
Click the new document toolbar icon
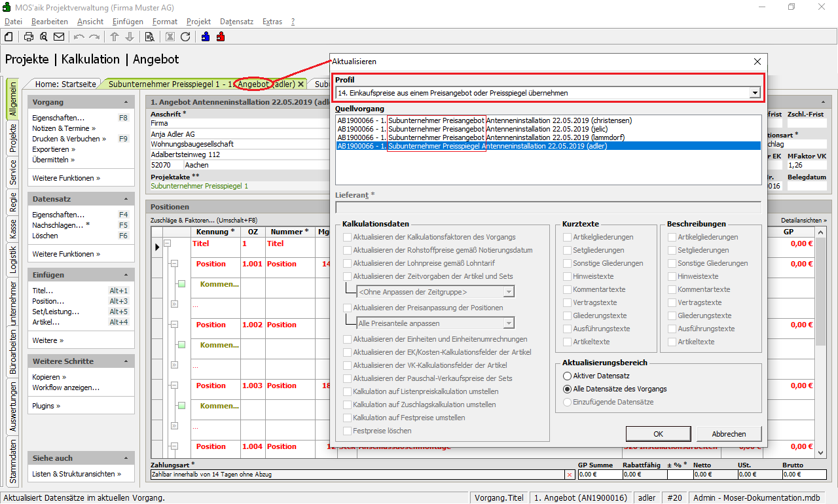[9, 37]
